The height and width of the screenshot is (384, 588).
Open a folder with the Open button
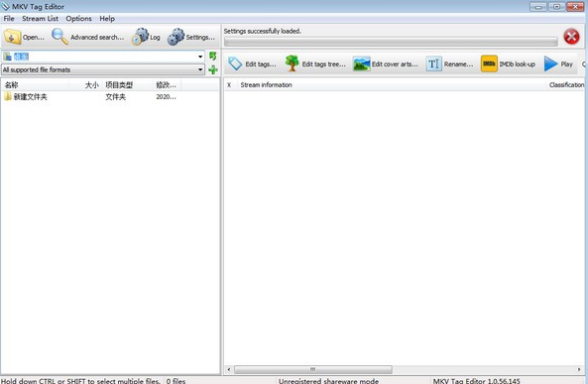click(x=25, y=37)
